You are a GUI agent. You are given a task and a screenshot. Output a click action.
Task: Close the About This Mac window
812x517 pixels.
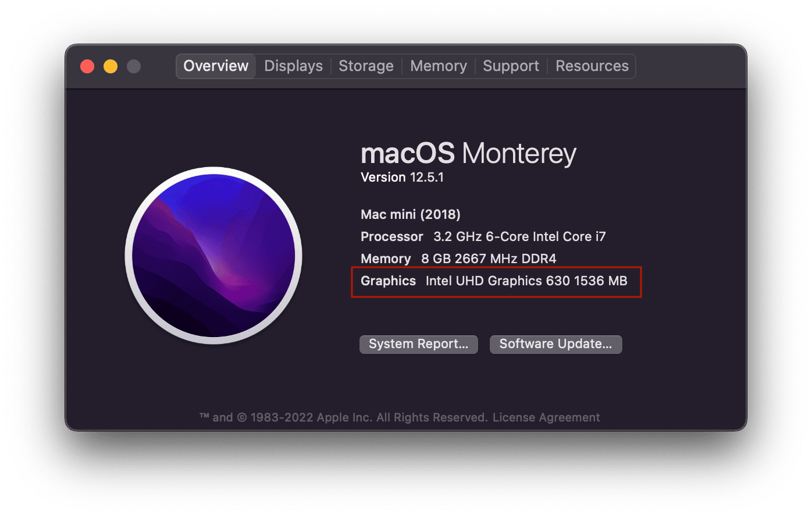click(x=87, y=66)
